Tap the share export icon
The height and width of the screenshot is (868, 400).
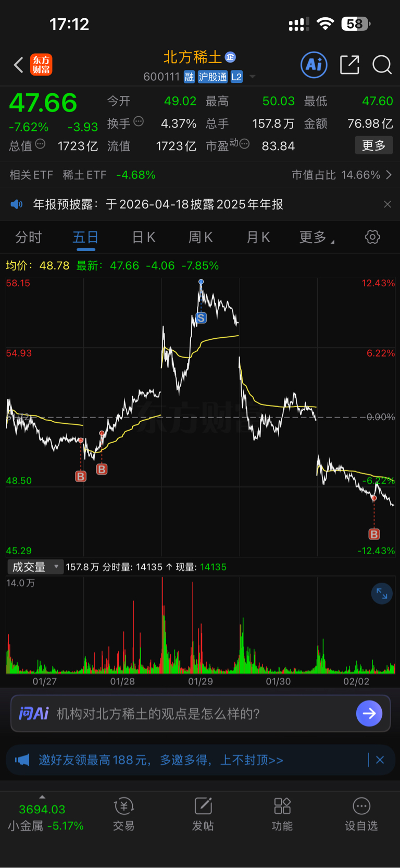(x=349, y=65)
